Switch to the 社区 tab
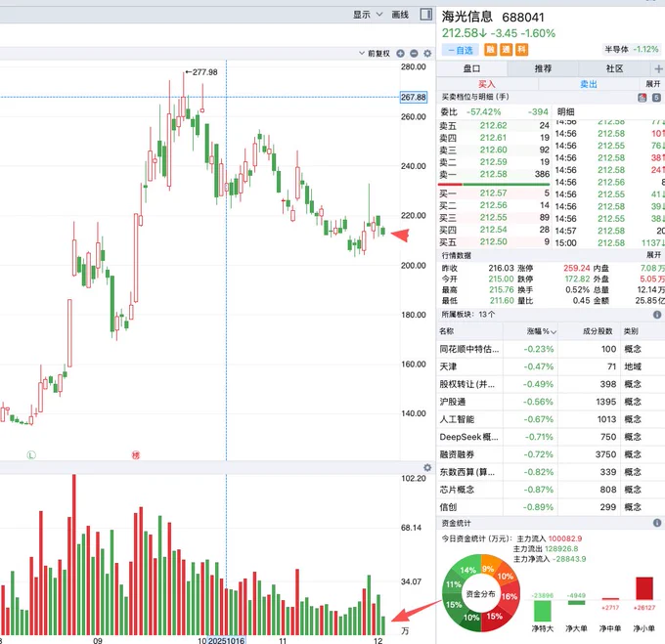Image resolution: width=665 pixels, height=644 pixels. point(614,68)
